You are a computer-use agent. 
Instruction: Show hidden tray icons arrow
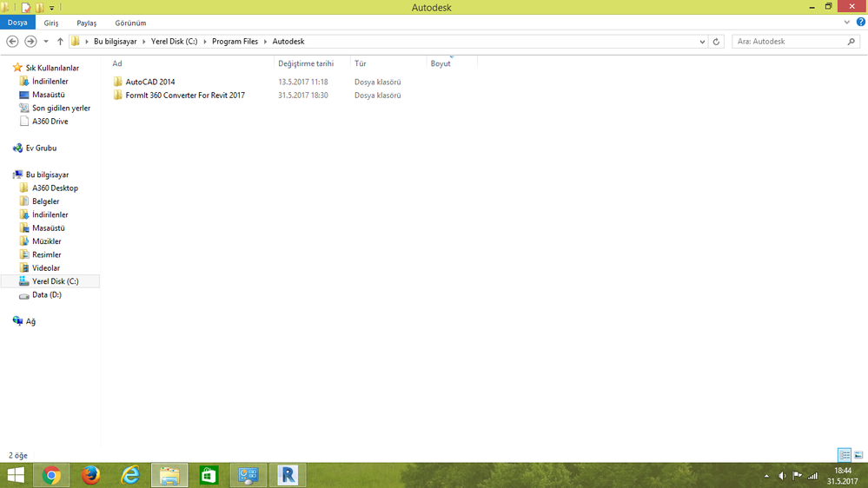click(766, 476)
